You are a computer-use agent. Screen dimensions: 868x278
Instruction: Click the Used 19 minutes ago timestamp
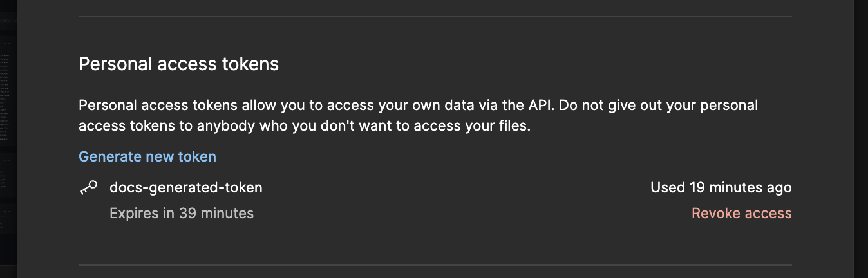click(x=721, y=188)
